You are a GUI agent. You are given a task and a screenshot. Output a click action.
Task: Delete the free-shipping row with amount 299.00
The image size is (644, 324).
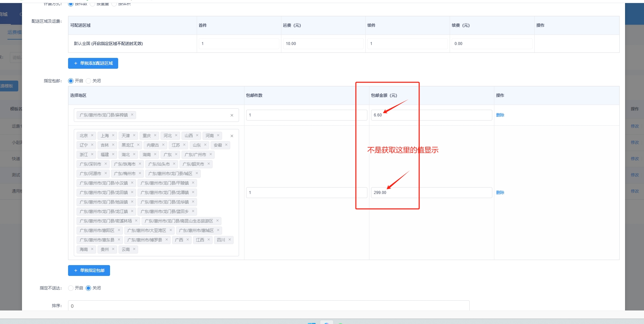coord(500,193)
